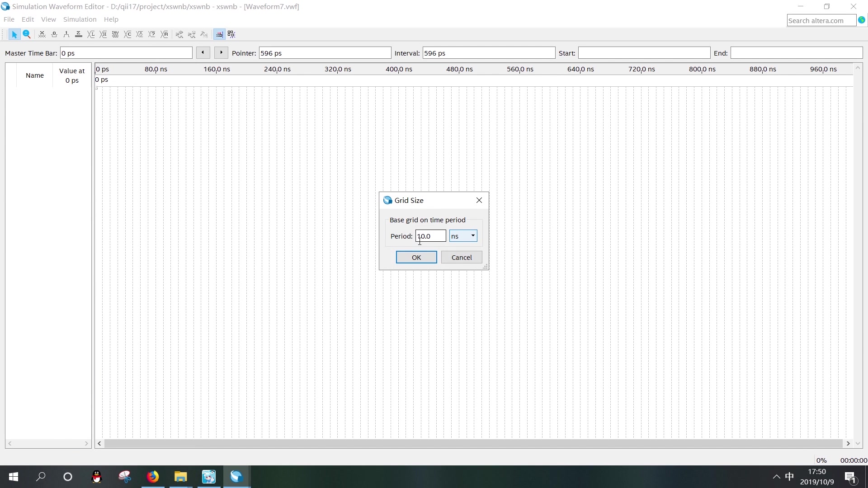Click Cancel in Grid Size dialog
Image resolution: width=868 pixels, height=488 pixels.
pyautogui.click(x=462, y=257)
